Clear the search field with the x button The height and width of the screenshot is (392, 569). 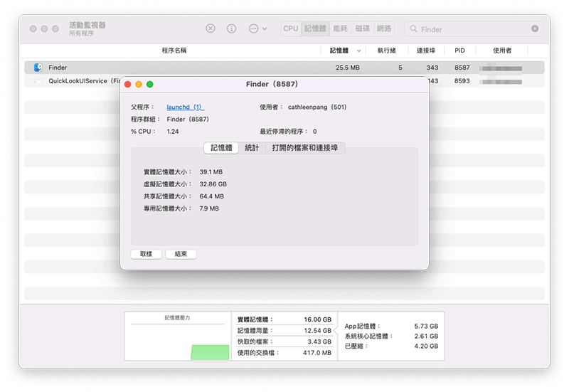coord(535,28)
